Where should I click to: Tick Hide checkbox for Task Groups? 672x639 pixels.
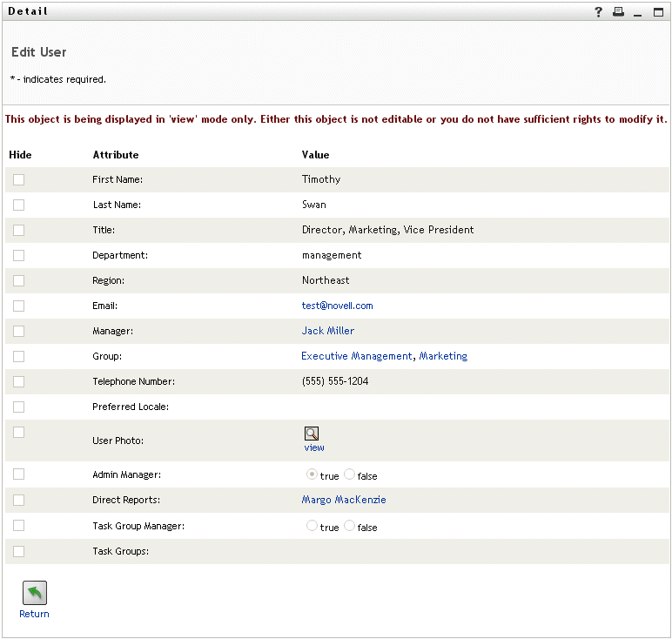tap(18, 551)
